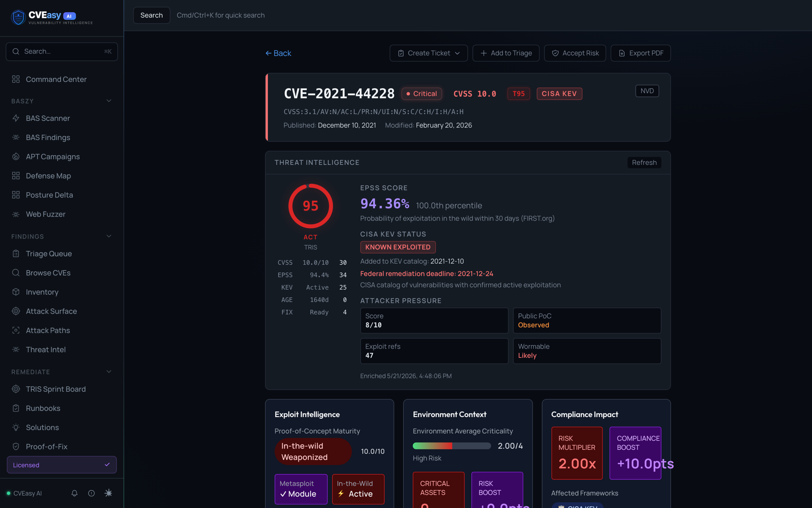Click the TRIS Sprint Board icon
This screenshot has width=812, height=508.
pos(16,389)
